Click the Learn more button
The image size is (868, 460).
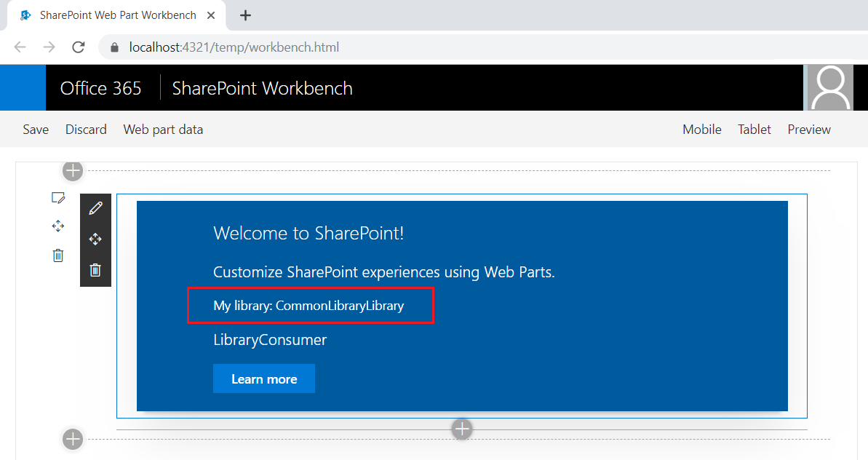coord(264,379)
